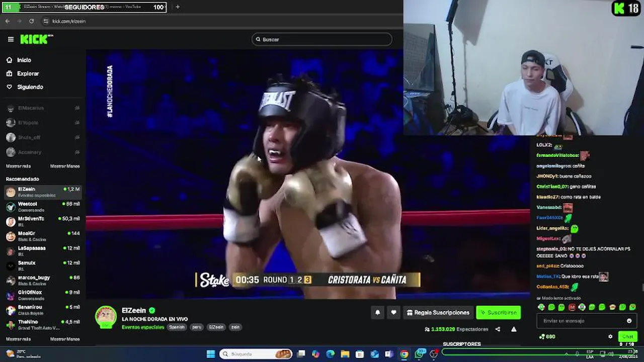Click the green Suscribirse button
The width and height of the screenshot is (644, 362).
point(498,312)
